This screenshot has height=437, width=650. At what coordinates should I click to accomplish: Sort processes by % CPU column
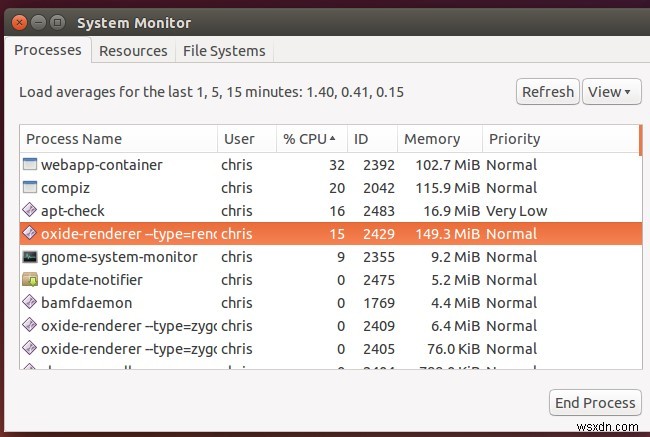tap(309, 139)
